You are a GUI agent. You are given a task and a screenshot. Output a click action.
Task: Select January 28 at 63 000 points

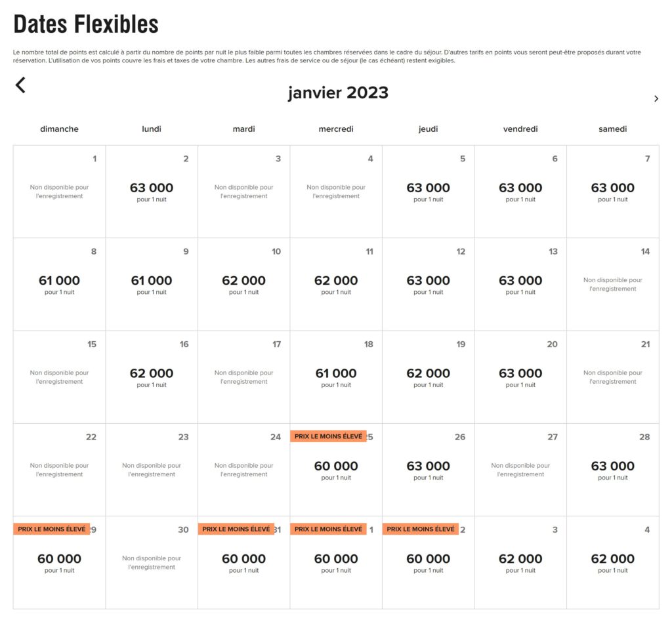pyautogui.click(x=612, y=470)
